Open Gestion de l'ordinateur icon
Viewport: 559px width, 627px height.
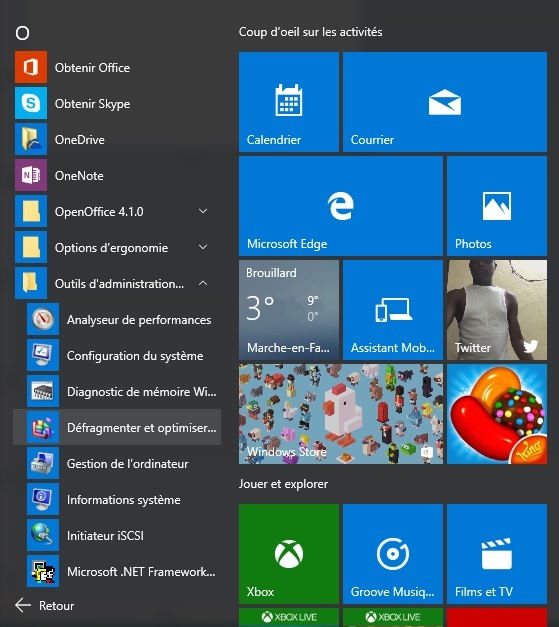point(43,463)
